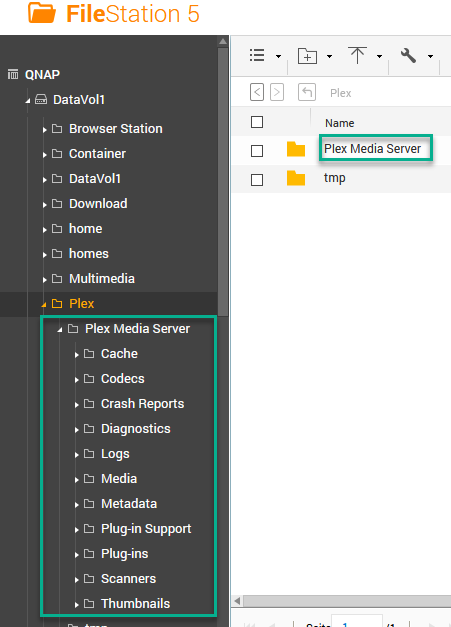Check the Plex Media Server row checkbox
Viewport: 451px width, 627px height.
257,151
